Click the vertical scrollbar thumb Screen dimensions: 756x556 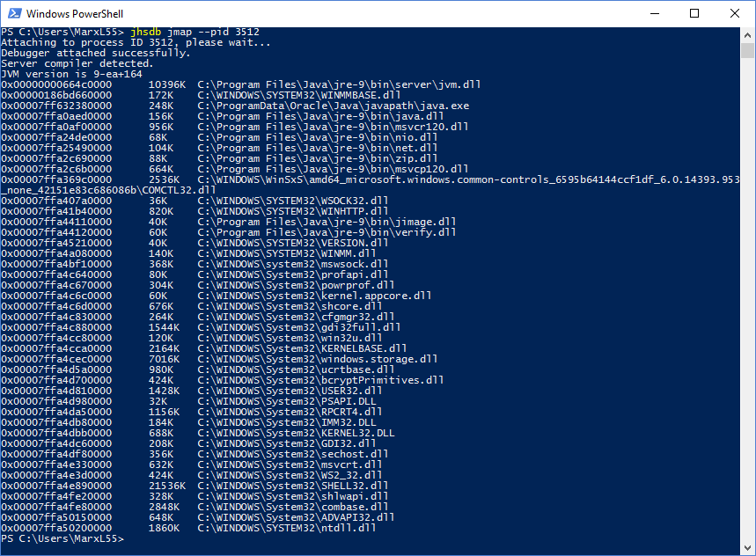747,51
